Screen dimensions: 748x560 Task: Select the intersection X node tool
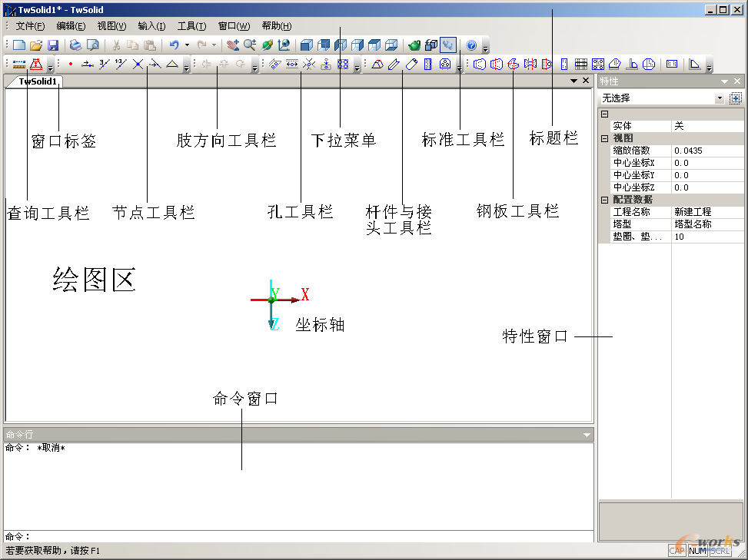138,64
